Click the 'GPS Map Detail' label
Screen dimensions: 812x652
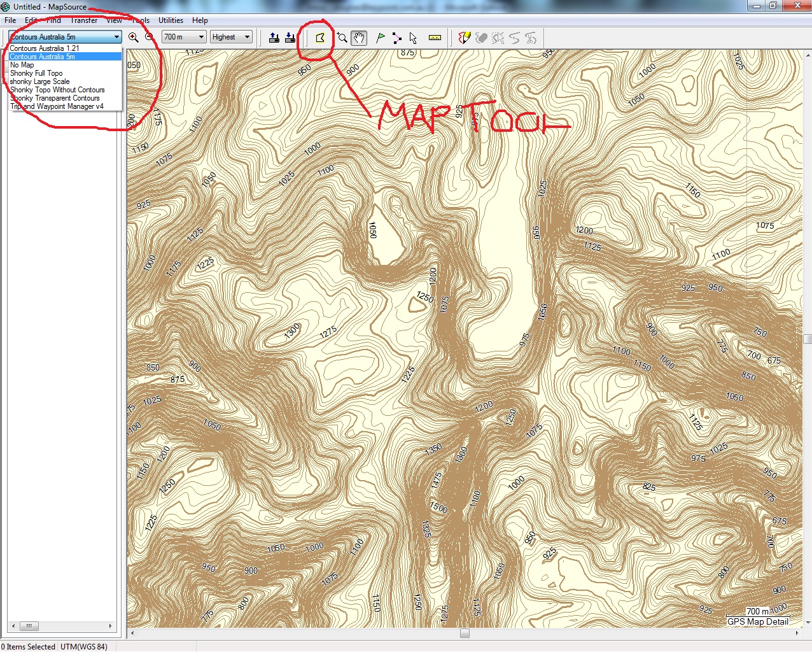click(758, 622)
